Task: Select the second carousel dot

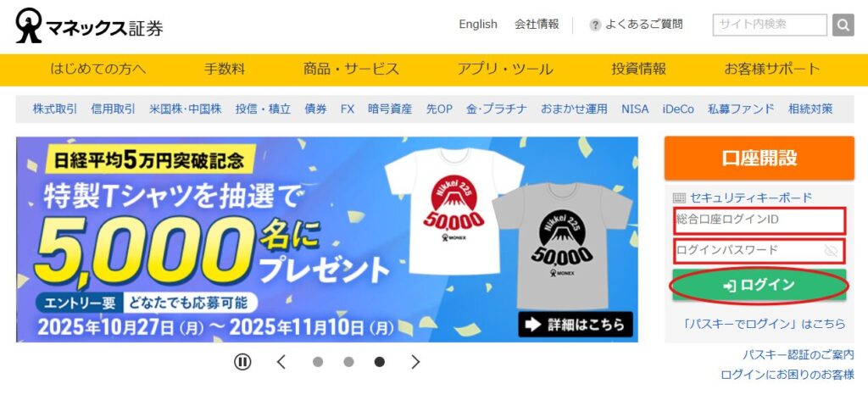Action: pos(348,362)
